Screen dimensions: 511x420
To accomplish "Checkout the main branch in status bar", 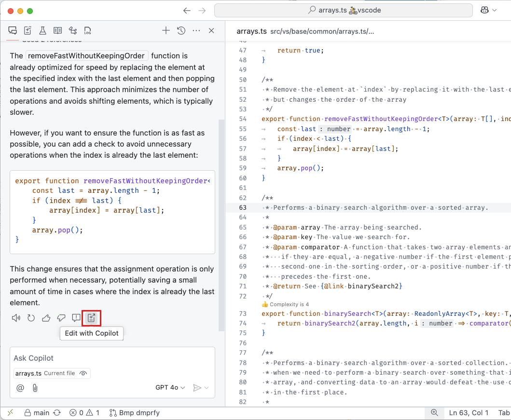I will [x=37, y=413].
